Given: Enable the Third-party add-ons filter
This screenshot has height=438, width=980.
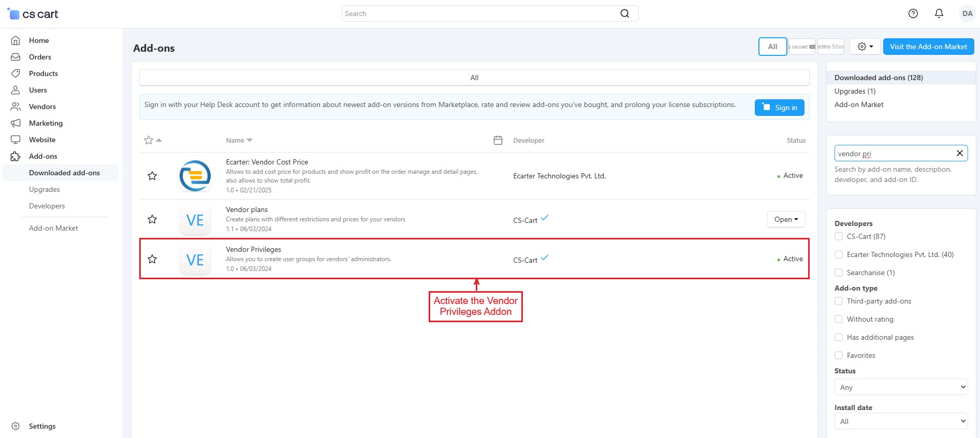Looking at the screenshot, I should pos(839,301).
